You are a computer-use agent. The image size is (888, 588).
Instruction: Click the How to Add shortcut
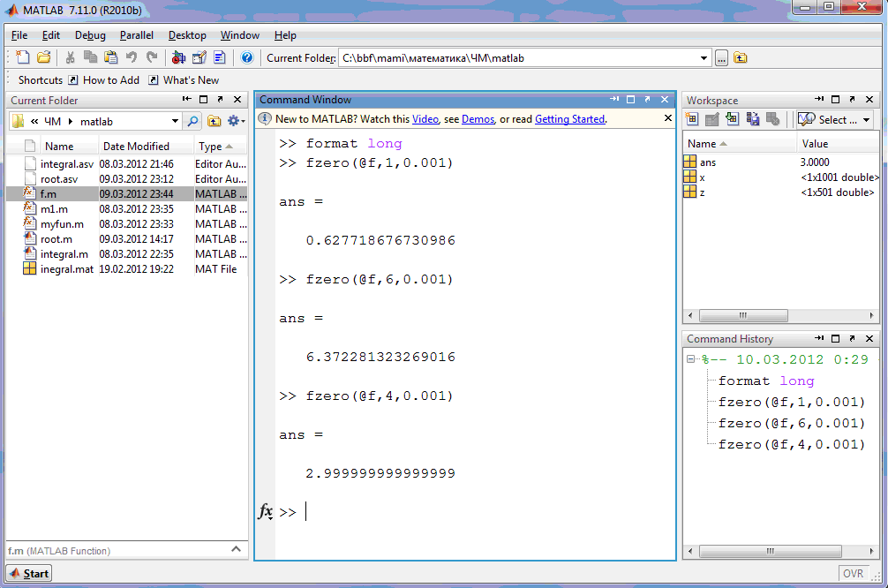point(104,79)
